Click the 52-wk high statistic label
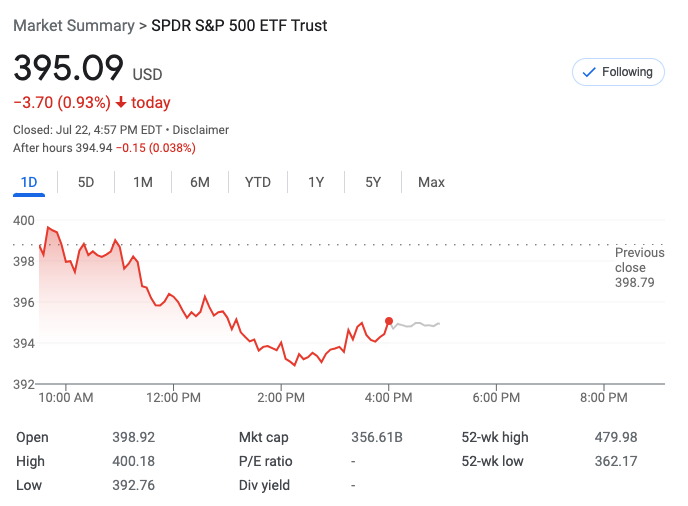Viewport: 688px width, 506px height. pos(495,437)
